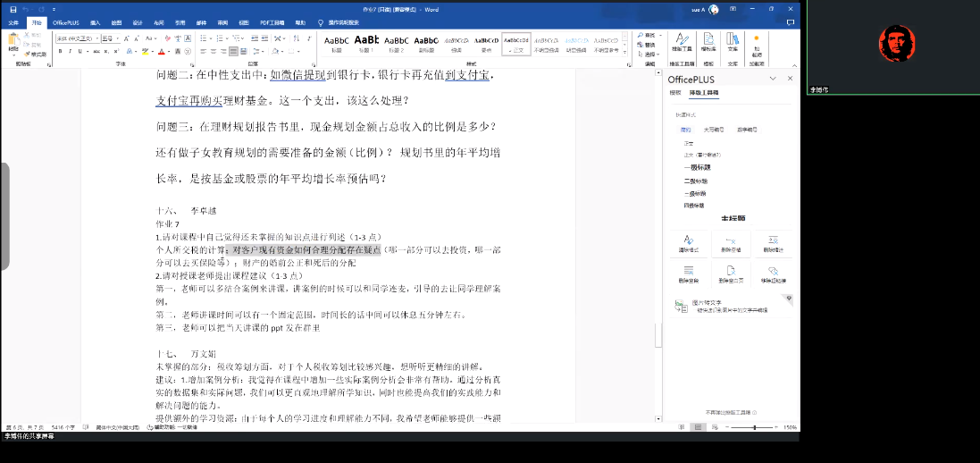
Task: Save document via quick access icon
Action: tap(13, 9)
